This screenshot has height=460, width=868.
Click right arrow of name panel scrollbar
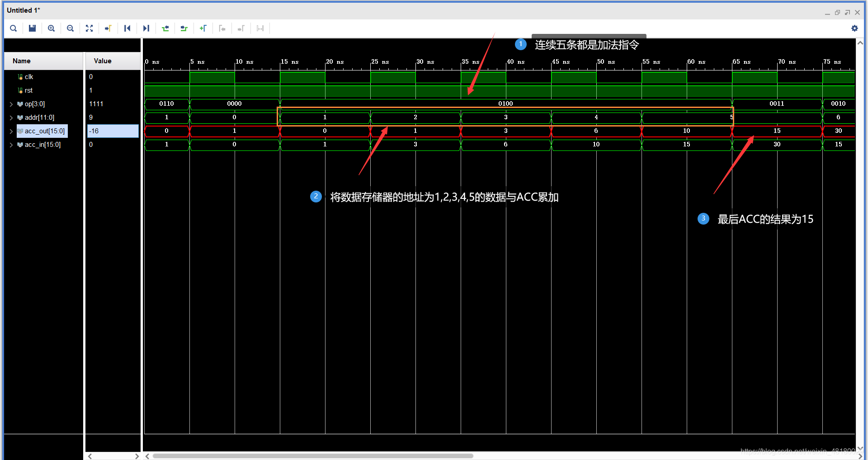pos(137,456)
